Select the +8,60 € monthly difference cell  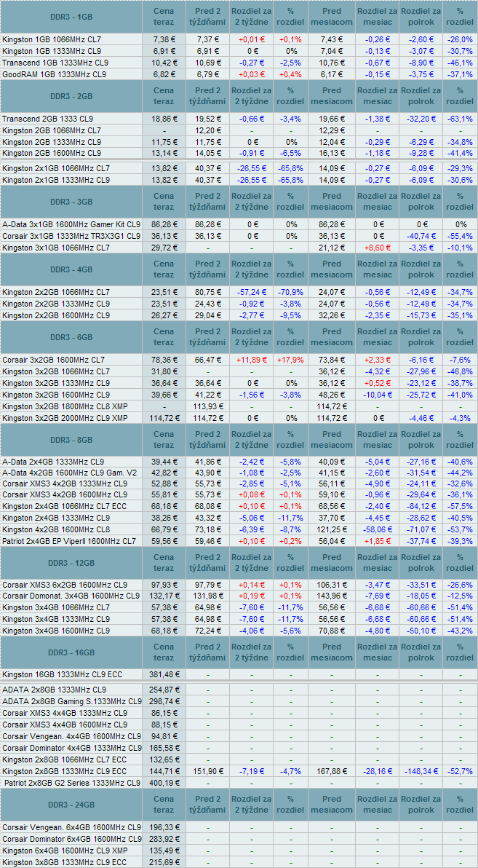pyautogui.click(x=378, y=248)
